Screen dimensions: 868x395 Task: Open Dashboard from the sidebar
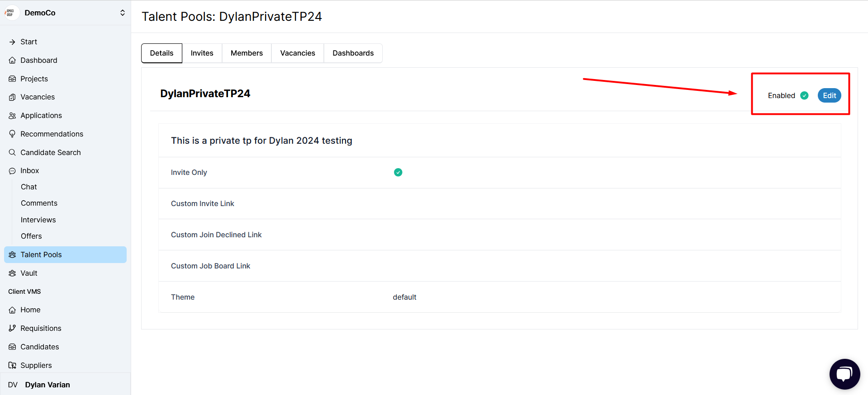[x=65, y=60]
